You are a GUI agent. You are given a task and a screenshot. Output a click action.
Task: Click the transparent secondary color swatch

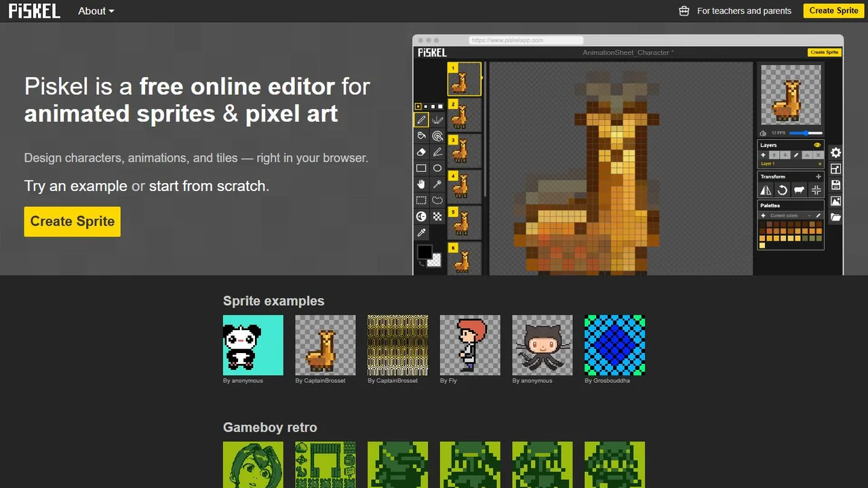434,260
